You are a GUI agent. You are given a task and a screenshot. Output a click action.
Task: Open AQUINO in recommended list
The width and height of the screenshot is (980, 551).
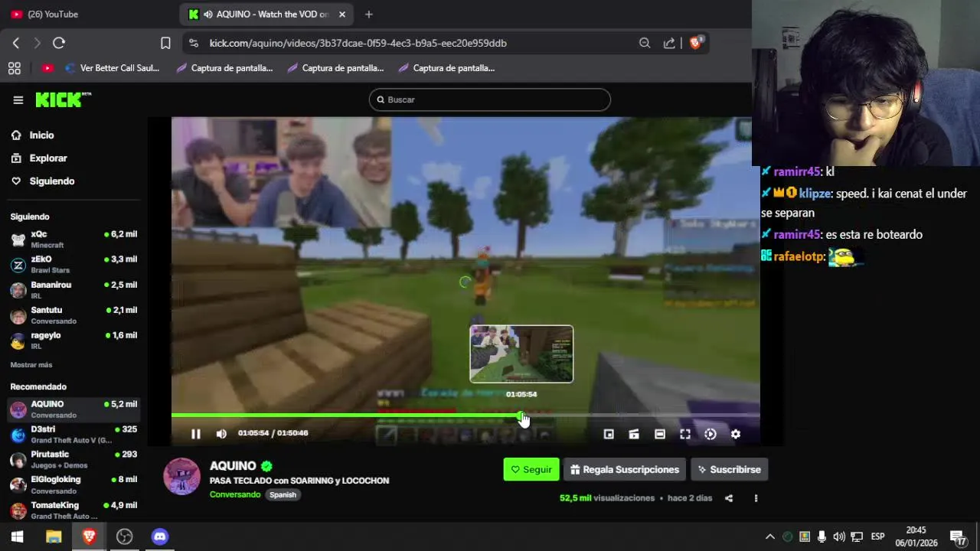[x=73, y=409]
